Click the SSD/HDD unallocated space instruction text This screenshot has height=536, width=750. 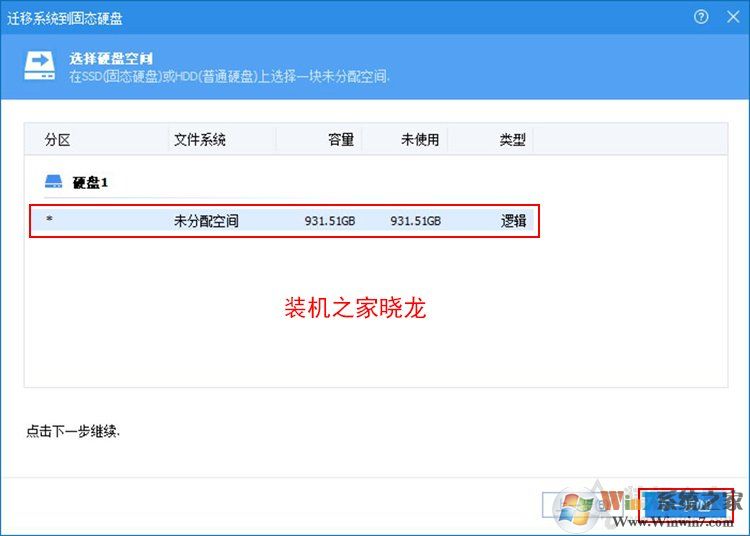coord(230,77)
